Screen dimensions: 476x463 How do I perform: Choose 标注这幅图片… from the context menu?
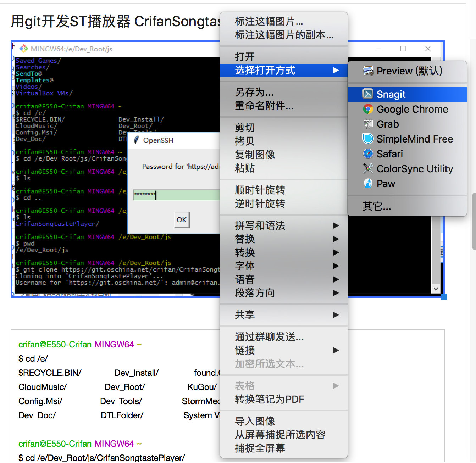click(284, 21)
